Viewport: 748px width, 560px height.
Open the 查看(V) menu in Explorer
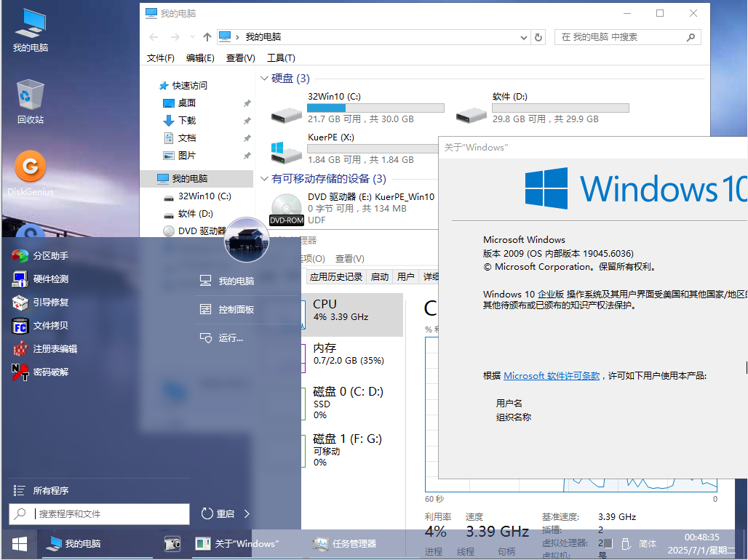[240, 57]
